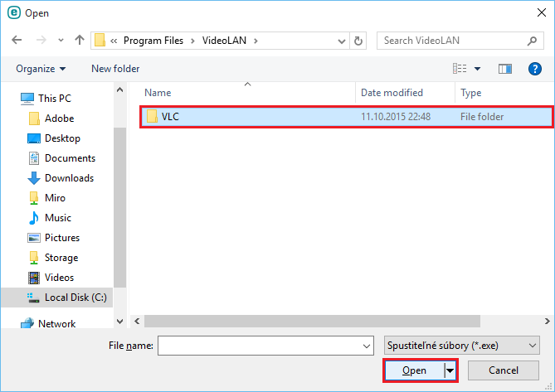The image size is (555, 392).
Task: Click the Refresh address bar icon
Action: [358, 41]
